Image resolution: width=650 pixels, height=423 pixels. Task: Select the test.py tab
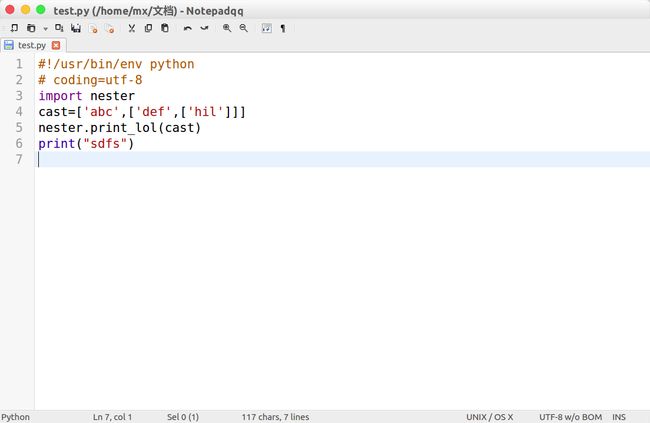[x=32, y=45]
